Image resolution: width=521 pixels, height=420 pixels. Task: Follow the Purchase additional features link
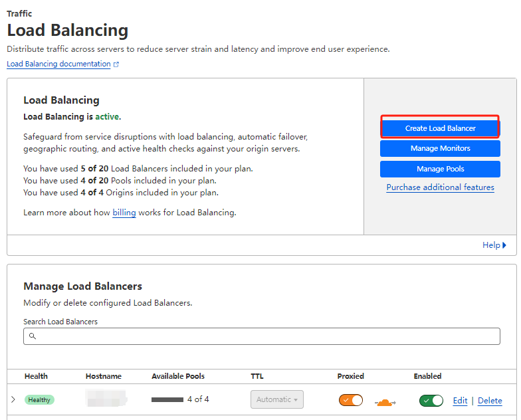440,187
